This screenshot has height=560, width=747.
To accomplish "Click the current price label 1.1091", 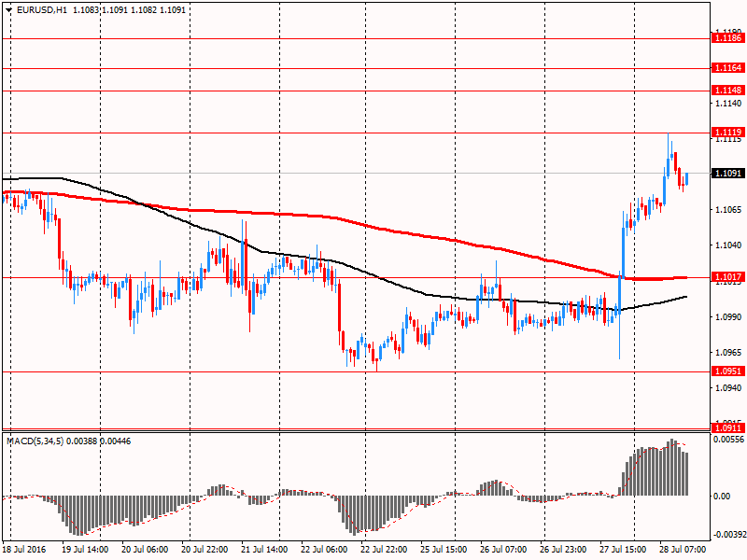I will (x=728, y=174).
